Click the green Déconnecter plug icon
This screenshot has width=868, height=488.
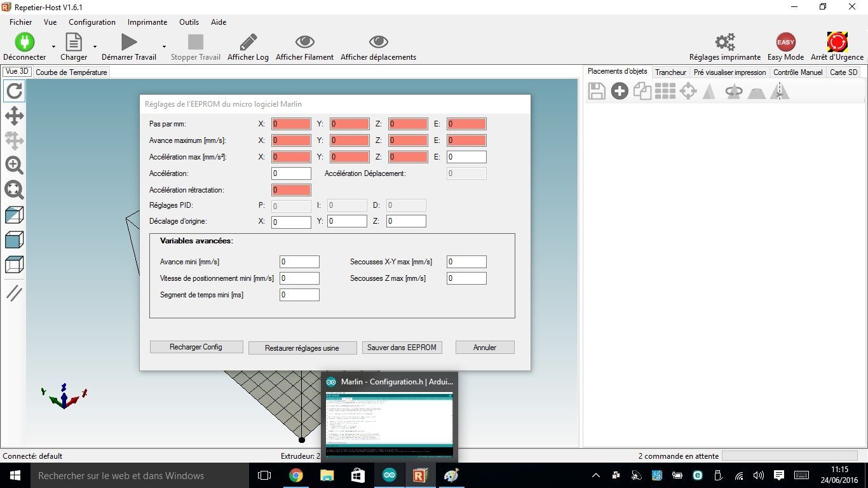25,42
